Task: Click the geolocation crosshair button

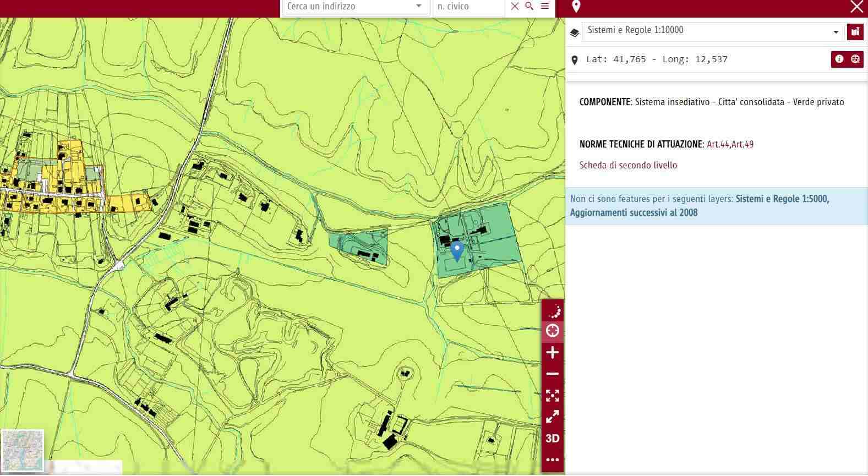Action: pyautogui.click(x=553, y=330)
